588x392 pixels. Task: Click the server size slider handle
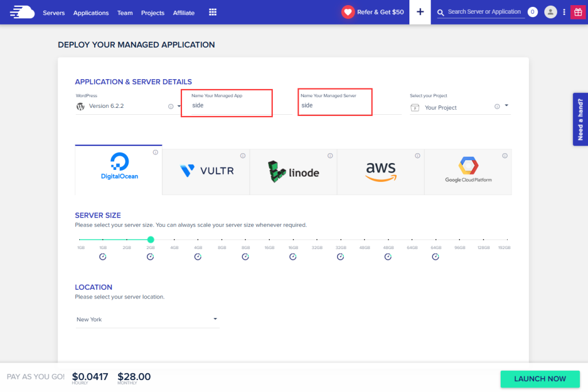pos(151,239)
